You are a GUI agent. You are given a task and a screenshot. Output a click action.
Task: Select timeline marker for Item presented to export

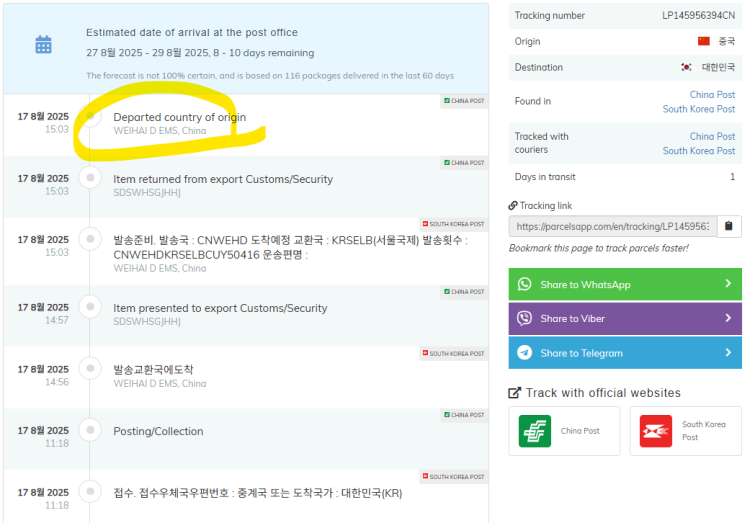pyautogui.click(x=90, y=306)
